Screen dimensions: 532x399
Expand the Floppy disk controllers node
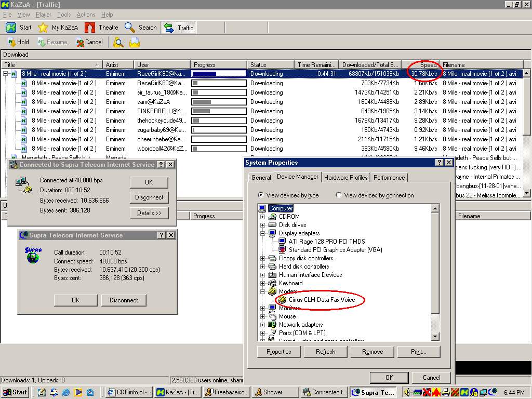[262, 258]
